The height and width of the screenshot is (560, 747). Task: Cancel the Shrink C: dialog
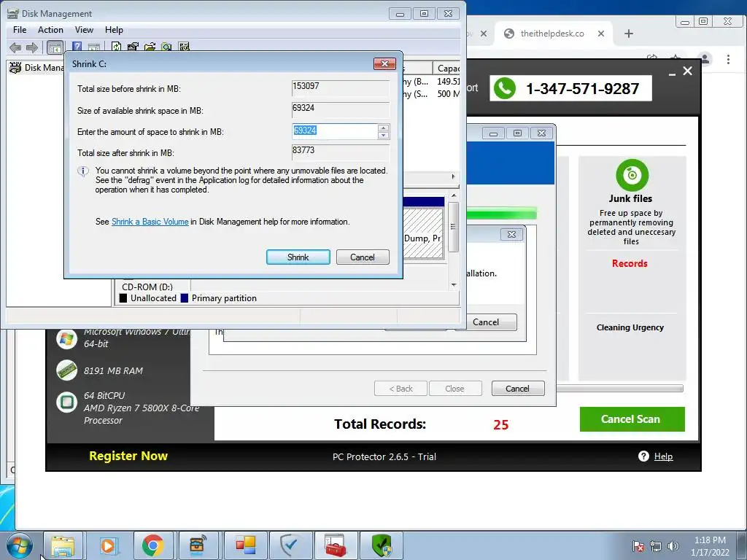click(363, 257)
